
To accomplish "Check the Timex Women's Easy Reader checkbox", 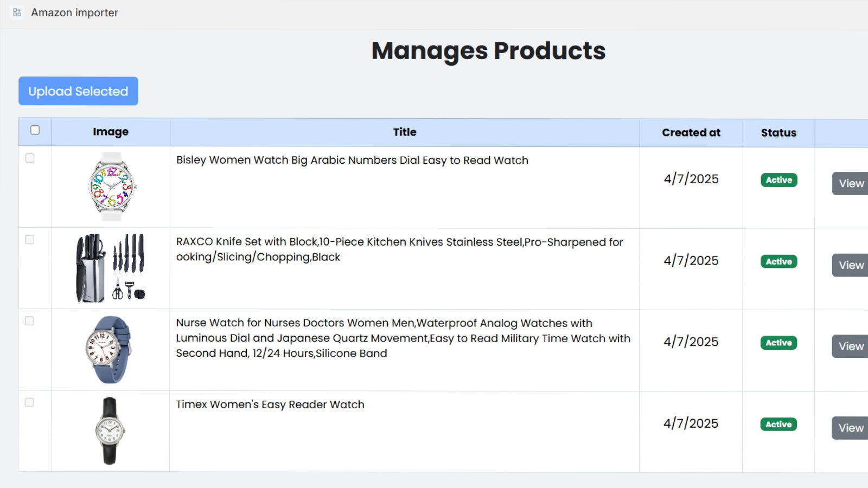I will [x=30, y=402].
